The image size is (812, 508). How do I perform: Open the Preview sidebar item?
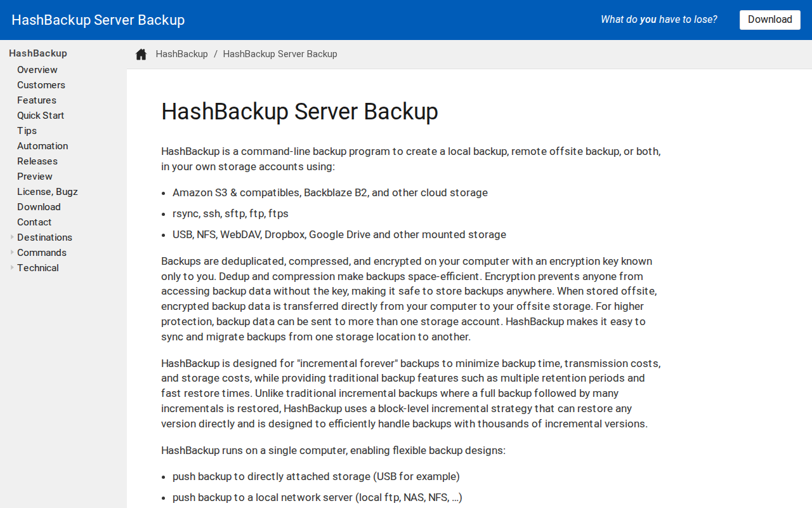click(x=35, y=177)
